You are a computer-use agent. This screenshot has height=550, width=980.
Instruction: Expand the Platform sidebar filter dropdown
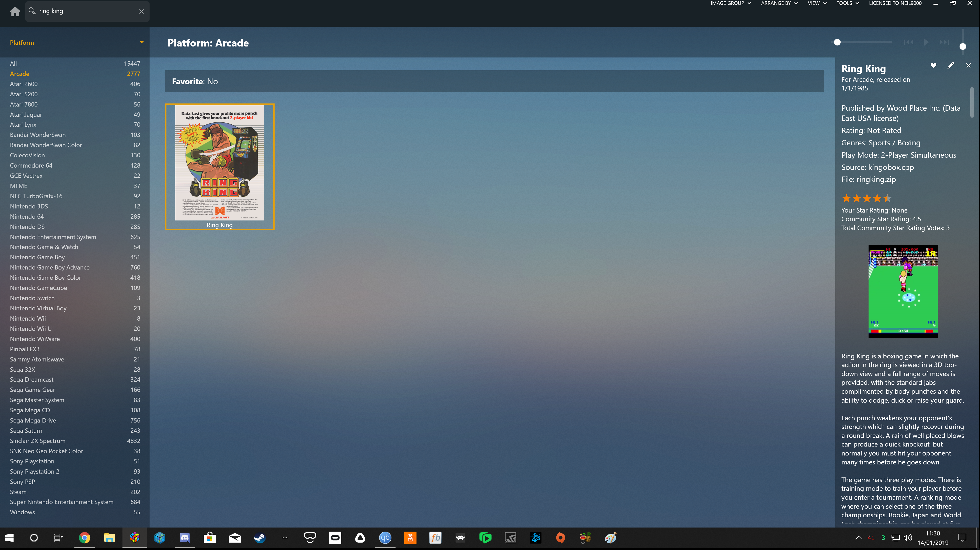(142, 42)
